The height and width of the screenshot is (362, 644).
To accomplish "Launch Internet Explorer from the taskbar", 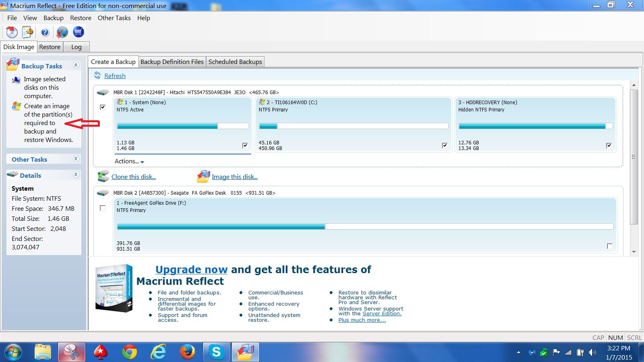I will point(158,352).
